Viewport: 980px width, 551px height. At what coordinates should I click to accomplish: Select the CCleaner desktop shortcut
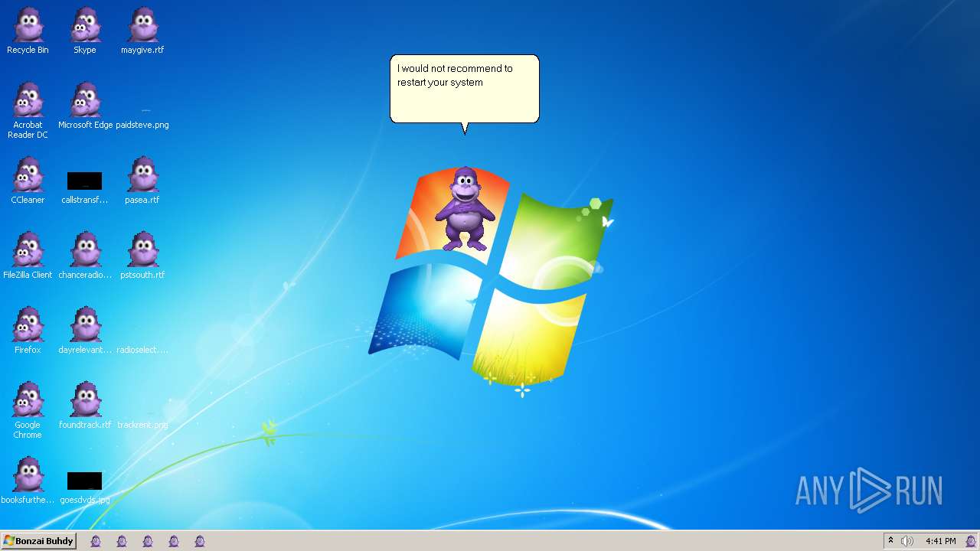point(28,181)
